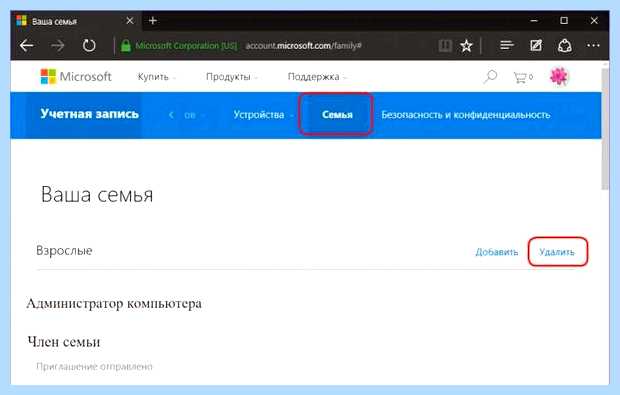Click the Член семьи text

[64, 342]
